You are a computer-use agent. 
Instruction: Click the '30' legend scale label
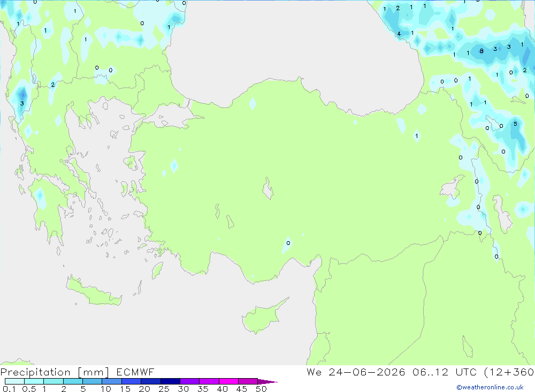[184, 389]
